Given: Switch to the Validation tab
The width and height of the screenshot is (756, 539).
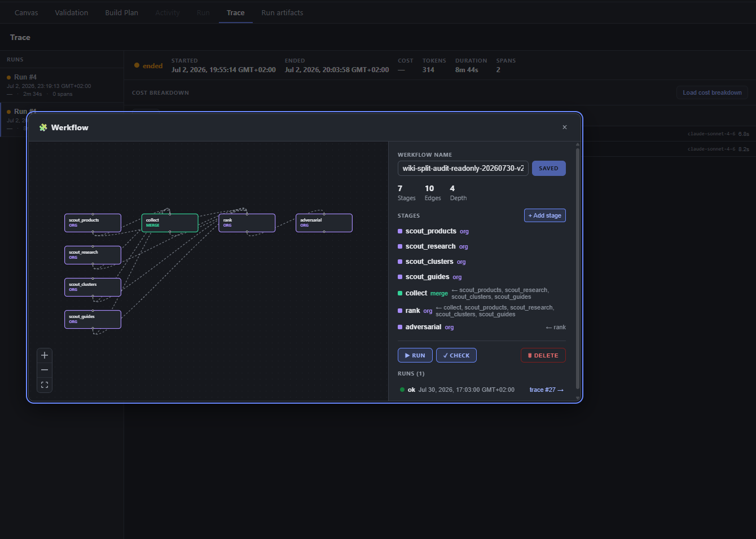Looking at the screenshot, I should click(72, 12).
